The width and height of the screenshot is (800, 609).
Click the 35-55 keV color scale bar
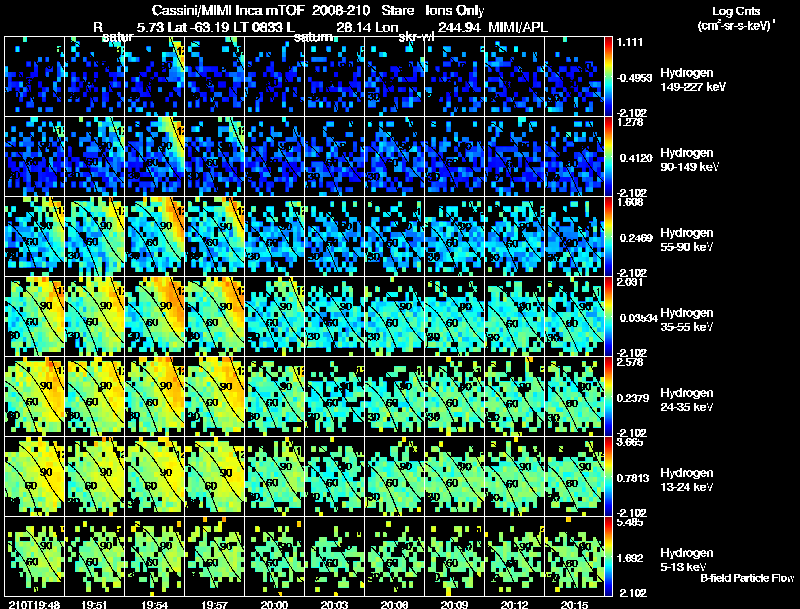(x=608, y=316)
